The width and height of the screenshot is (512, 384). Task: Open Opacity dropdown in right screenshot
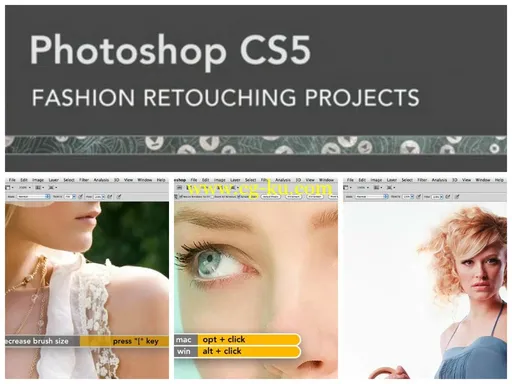pos(409,197)
